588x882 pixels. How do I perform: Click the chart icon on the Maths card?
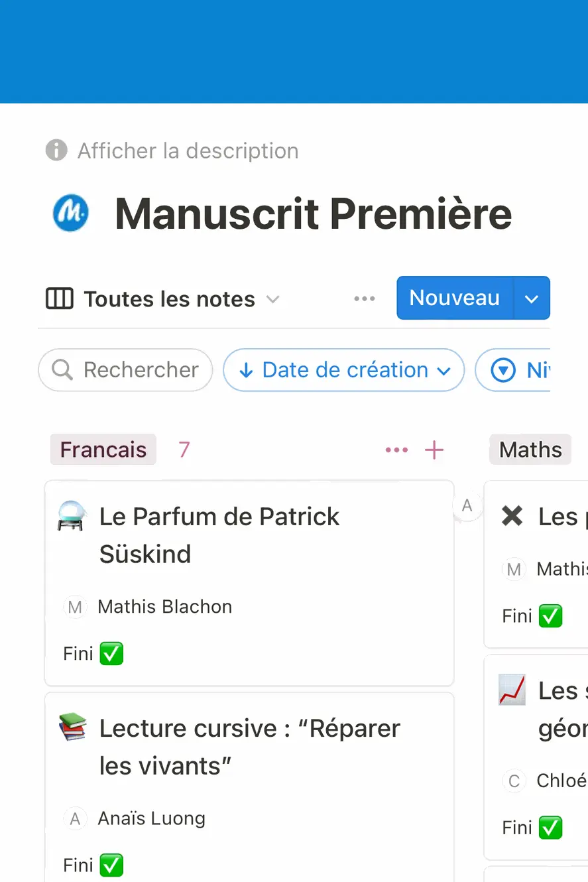click(512, 690)
